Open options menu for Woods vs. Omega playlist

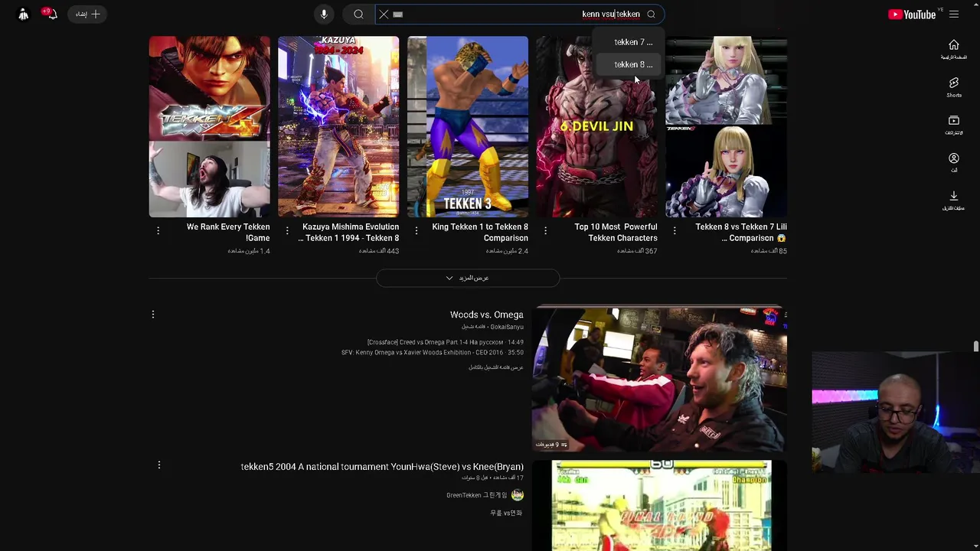click(x=153, y=315)
